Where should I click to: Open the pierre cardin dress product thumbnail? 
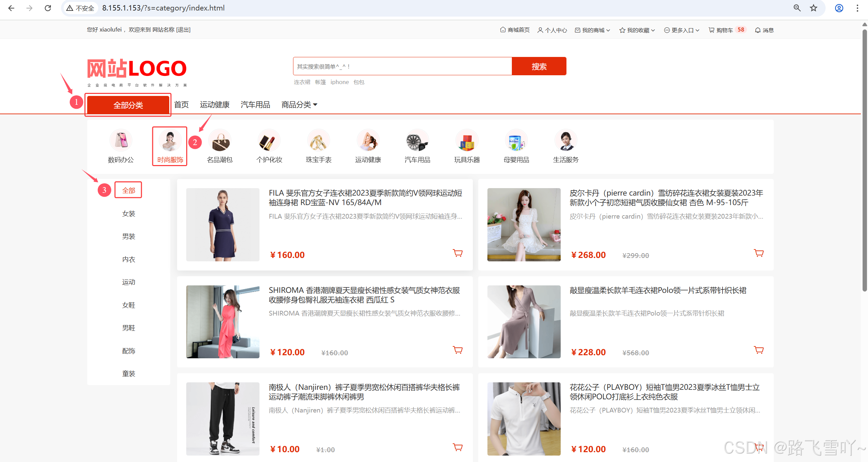coord(523,225)
